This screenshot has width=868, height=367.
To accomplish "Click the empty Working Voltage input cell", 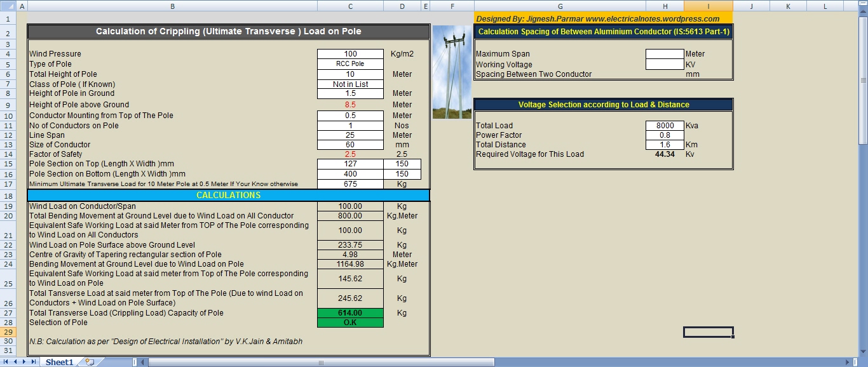I will (665, 64).
